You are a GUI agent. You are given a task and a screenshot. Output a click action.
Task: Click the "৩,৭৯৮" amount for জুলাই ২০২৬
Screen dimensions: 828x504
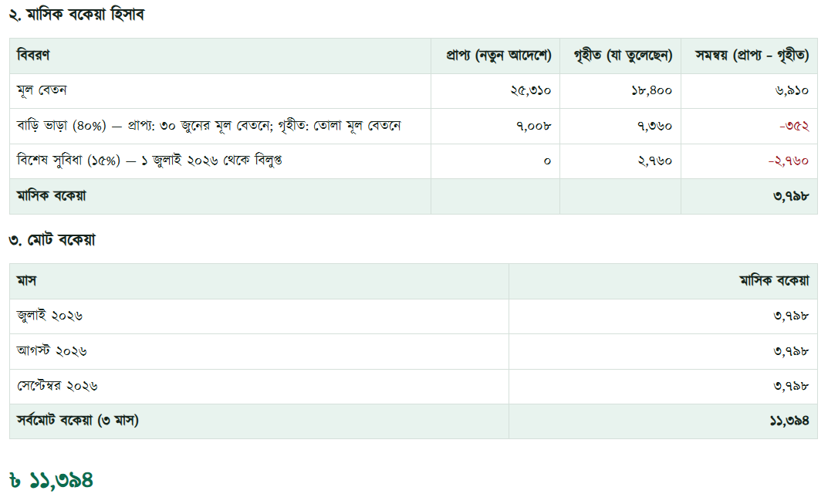pyautogui.click(x=791, y=316)
